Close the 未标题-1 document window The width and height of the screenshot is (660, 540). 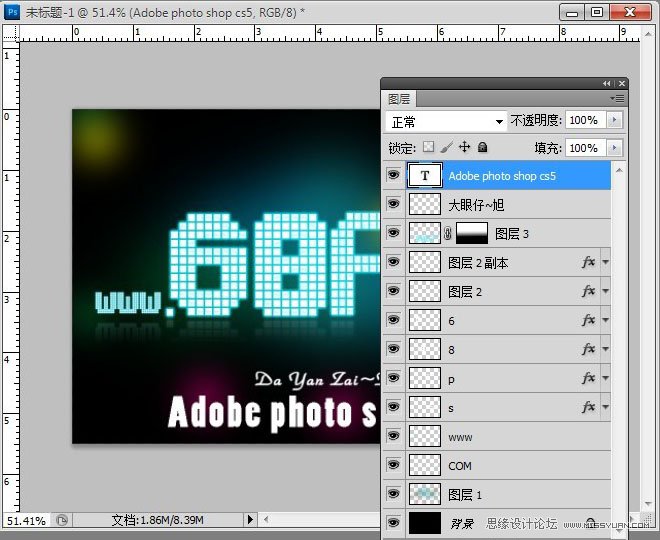point(630,13)
